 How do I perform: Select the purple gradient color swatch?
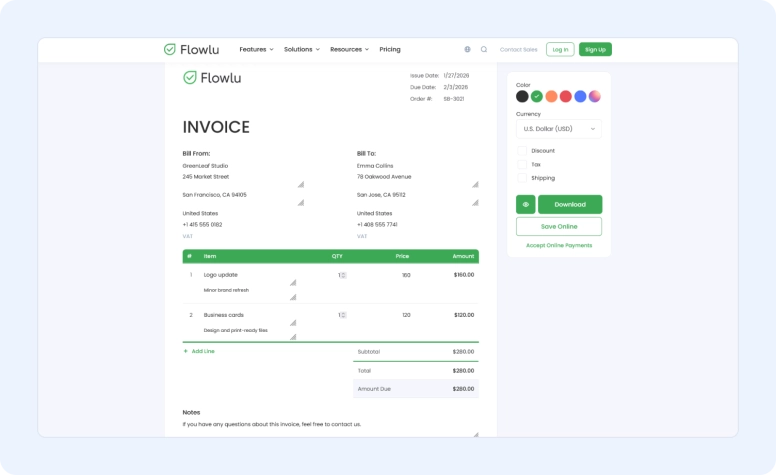595,96
